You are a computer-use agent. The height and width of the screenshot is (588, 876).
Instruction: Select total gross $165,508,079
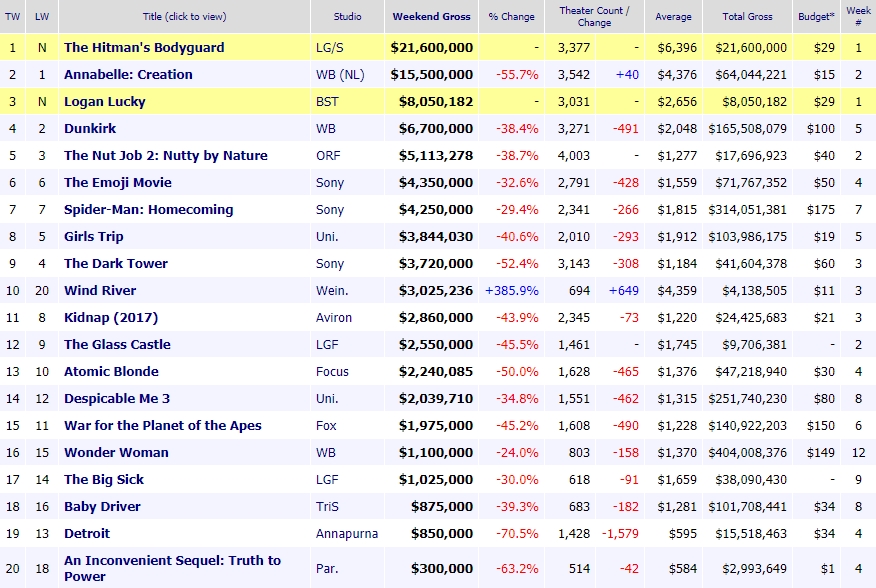[x=748, y=129]
